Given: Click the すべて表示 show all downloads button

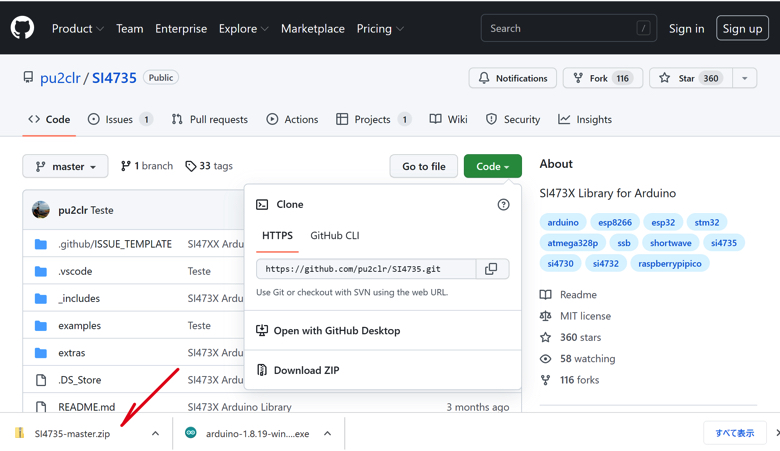Looking at the screenshot, I should click(x=735, y=433).
